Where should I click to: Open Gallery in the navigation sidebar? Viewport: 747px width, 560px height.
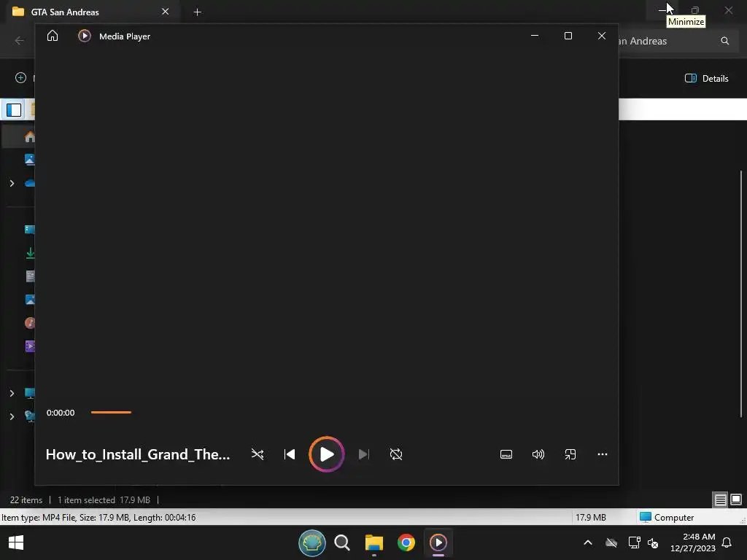29,160
